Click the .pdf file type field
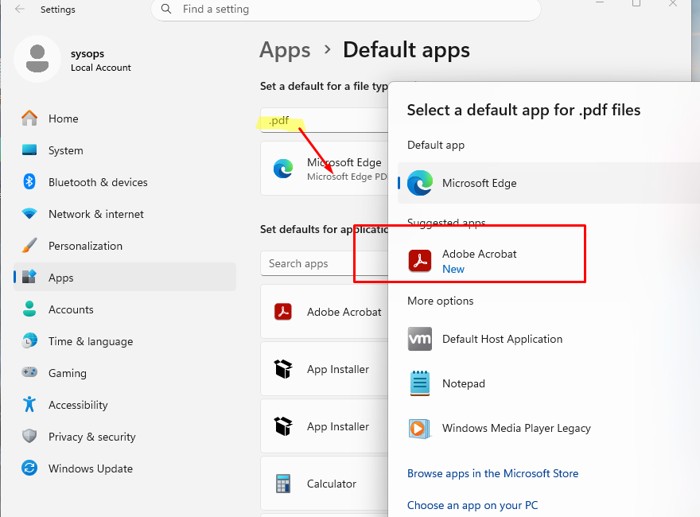Viewport: 700px width, 517px height. (324, 121)
